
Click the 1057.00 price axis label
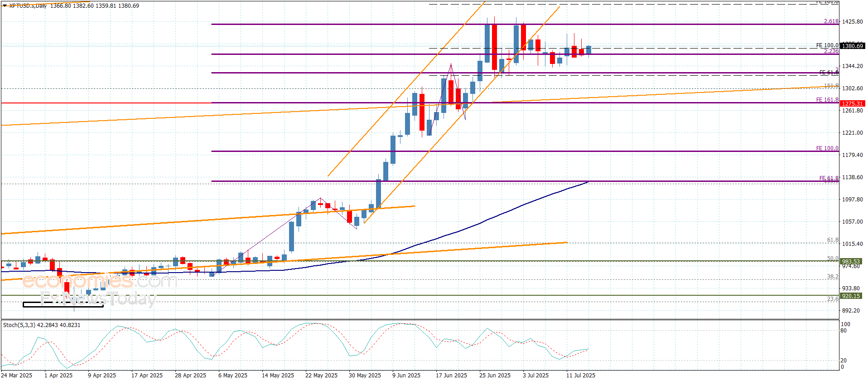[852, 222]
